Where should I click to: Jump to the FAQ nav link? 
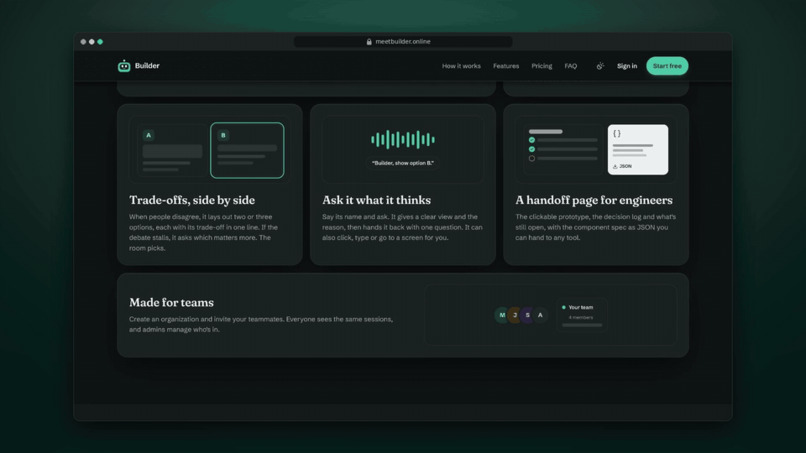[571, 66]
